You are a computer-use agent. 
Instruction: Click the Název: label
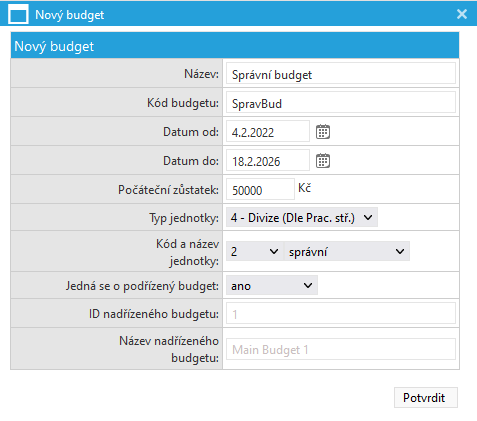(x=201, y=74)
